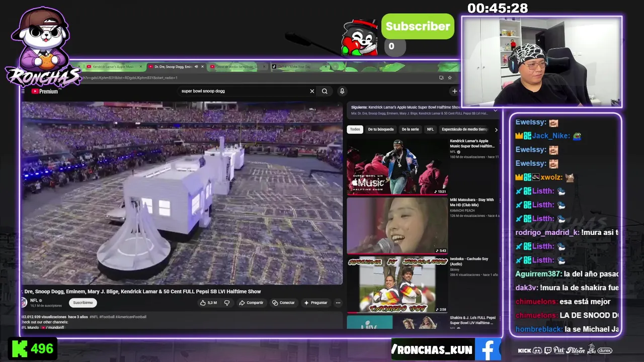
Task: Click Miki Matsubara - Stay With Me title
Action: [x=473, y=203]
